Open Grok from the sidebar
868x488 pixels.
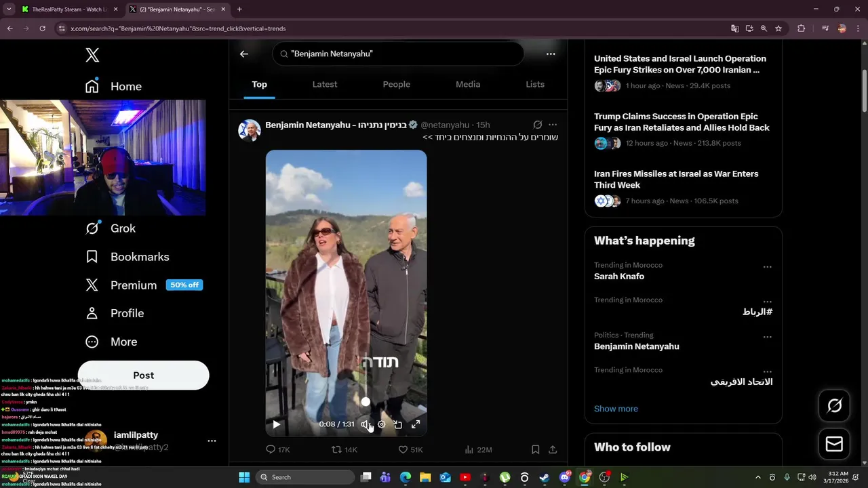pyautogui.click(x=111, y=228)
